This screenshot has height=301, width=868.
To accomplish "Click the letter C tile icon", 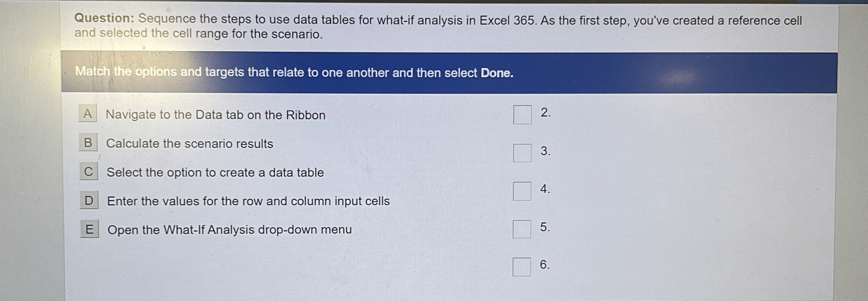I will 88,173.
